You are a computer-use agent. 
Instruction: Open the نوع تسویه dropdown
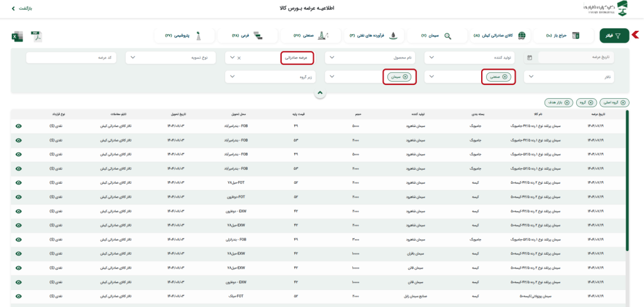[x=171, y=58]
